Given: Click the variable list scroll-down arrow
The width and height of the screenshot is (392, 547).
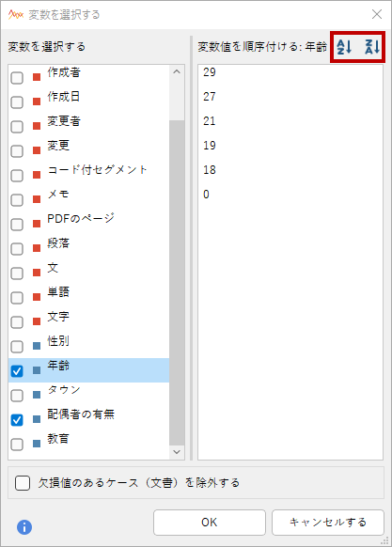Looking at the screenshot, I should pyautogui.click(x=177, y=452).
